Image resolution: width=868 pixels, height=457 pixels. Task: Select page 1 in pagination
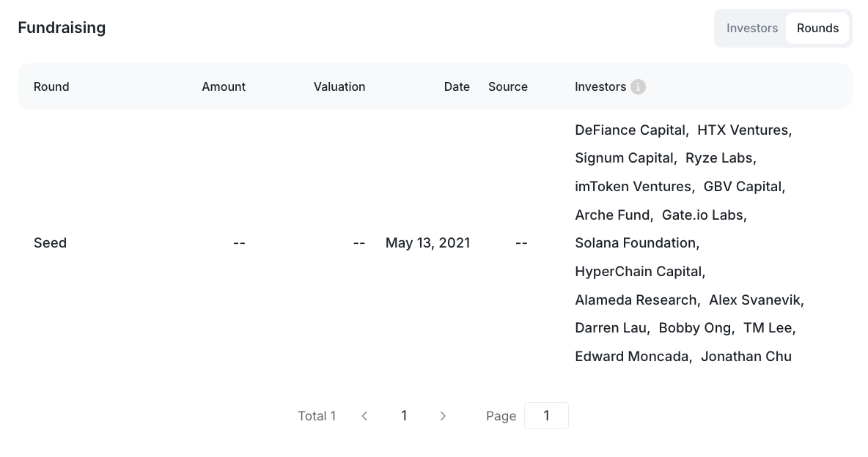point(404,416)
